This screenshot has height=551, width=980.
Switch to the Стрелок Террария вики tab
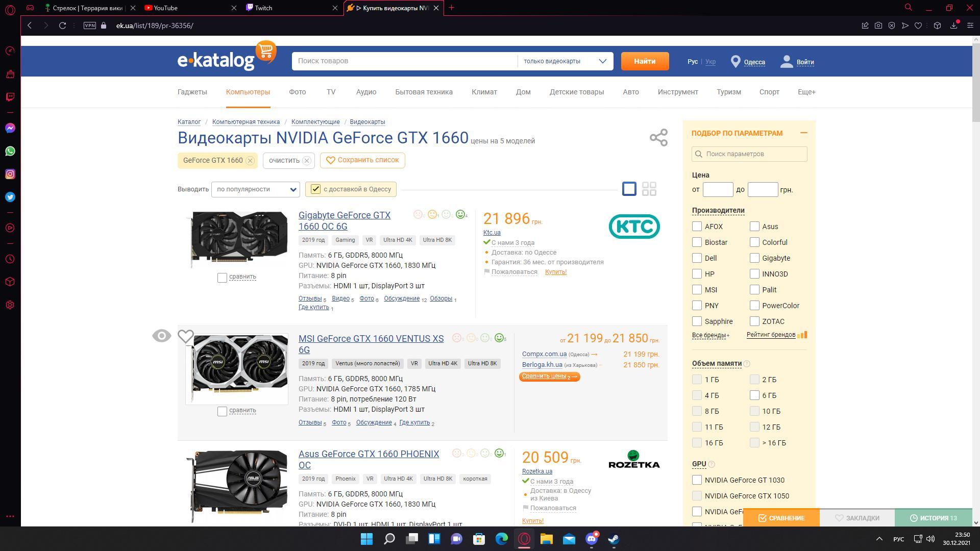(x=90, y=8)
